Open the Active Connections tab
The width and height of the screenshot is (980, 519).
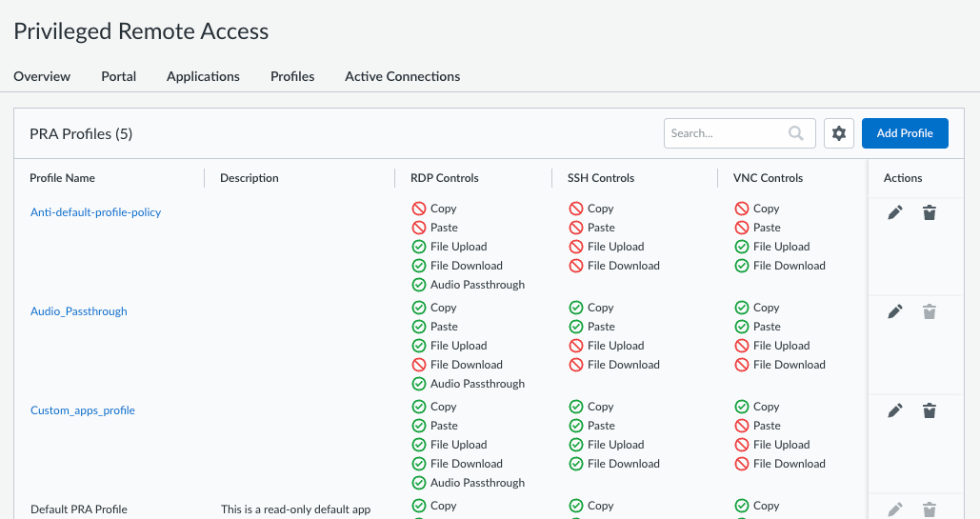point(402,76)
